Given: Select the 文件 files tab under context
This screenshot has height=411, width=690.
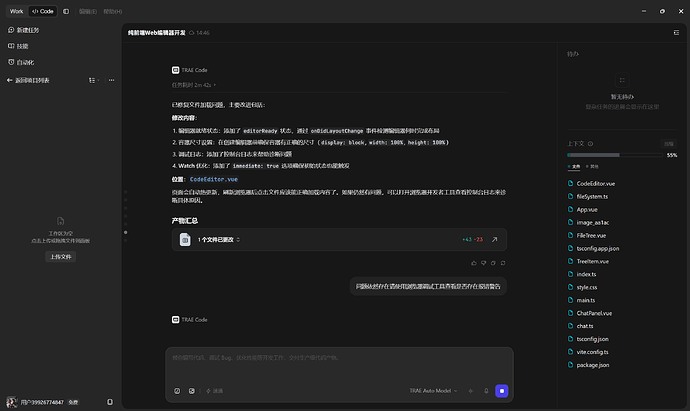Looking at the screenshot, I should 574,167.
